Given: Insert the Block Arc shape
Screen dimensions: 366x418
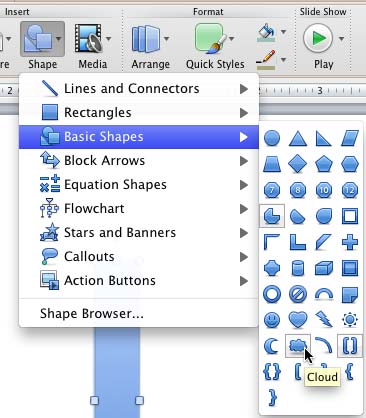Looking at the screenshot, I should click(323, 294).
